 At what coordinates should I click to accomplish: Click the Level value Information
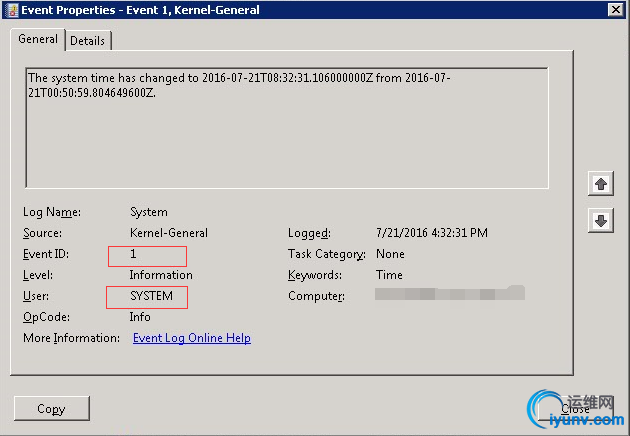coord(161,275)
